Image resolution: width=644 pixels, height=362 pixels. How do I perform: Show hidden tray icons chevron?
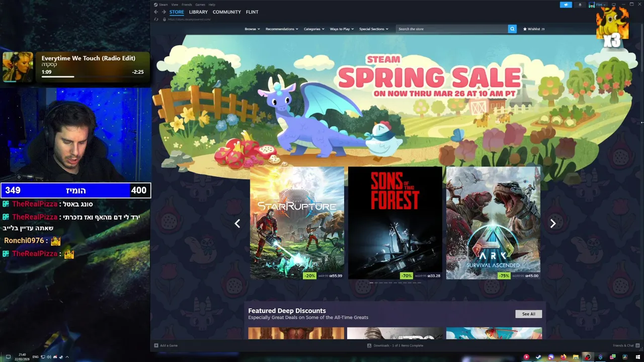67,357
